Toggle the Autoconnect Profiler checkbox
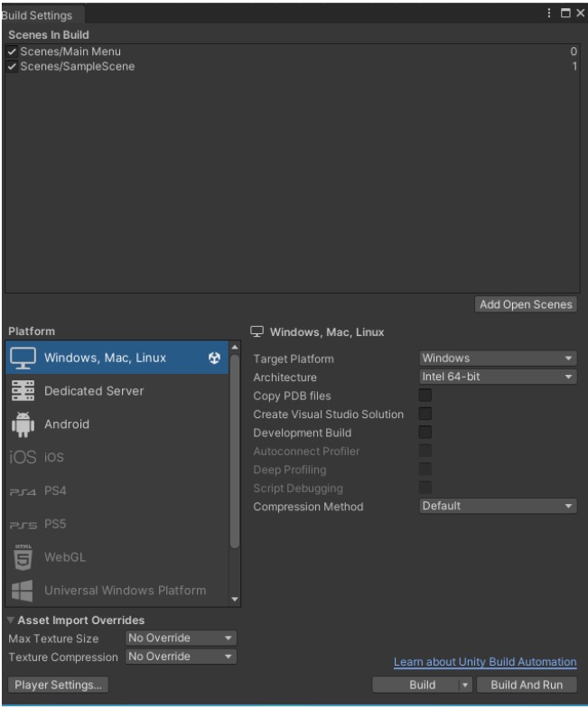 [x=425, y=451]
